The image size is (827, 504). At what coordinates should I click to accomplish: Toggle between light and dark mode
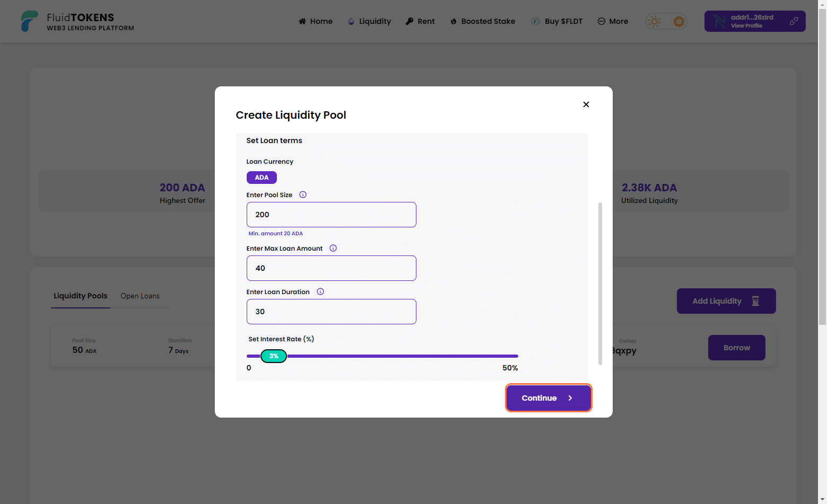[666, 21]
